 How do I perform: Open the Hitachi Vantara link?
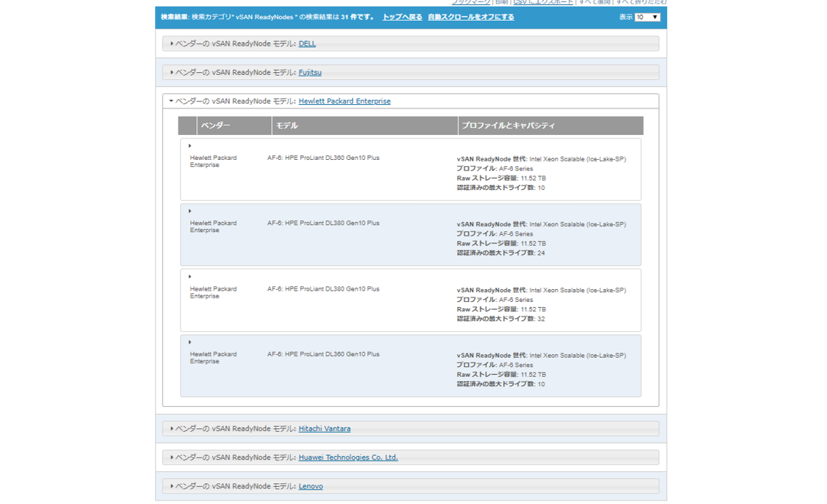pos(324,428)
